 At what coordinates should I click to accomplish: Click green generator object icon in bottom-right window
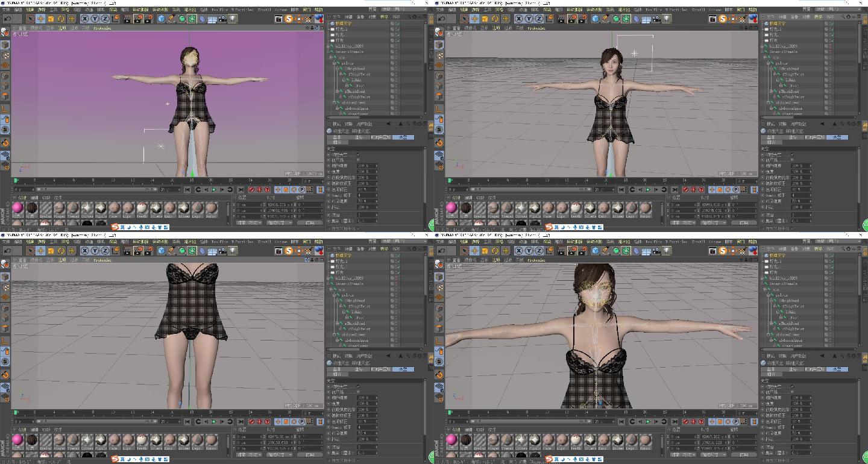click(x=616, y=251)
